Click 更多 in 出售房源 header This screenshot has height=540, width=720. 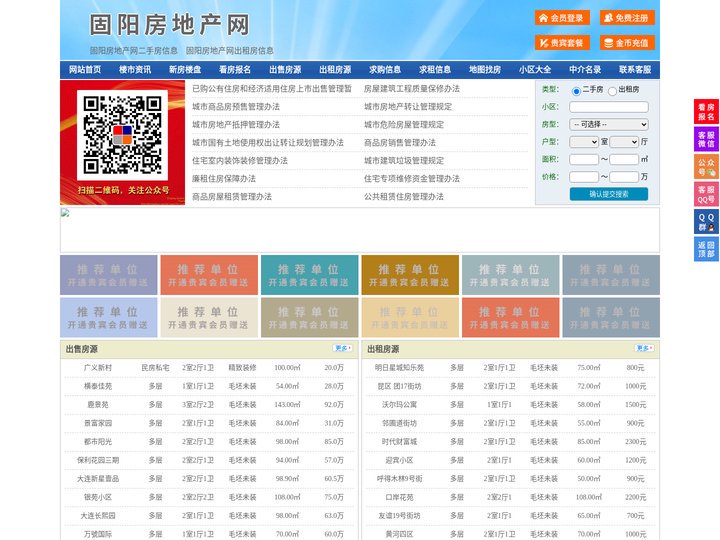[x=343, y=349]
